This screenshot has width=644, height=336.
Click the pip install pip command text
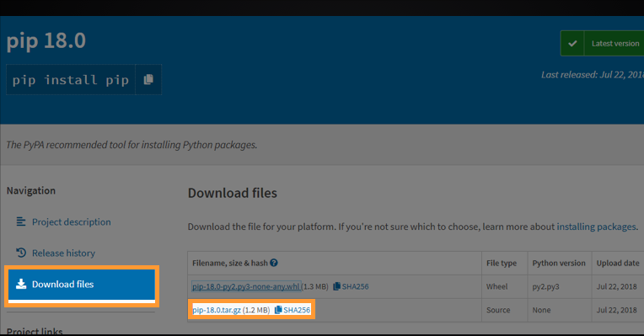click(x=71, y=80)
